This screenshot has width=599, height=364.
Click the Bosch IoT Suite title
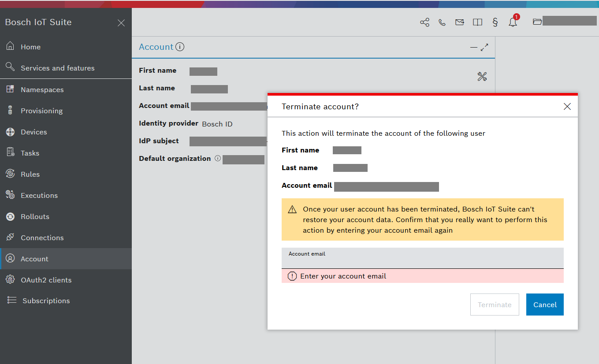coord(38,22)
